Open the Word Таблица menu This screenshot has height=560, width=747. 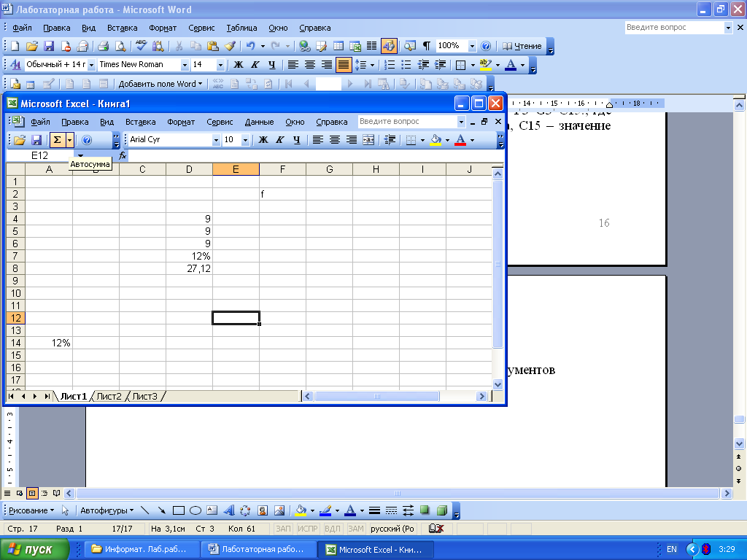[241, 28]
